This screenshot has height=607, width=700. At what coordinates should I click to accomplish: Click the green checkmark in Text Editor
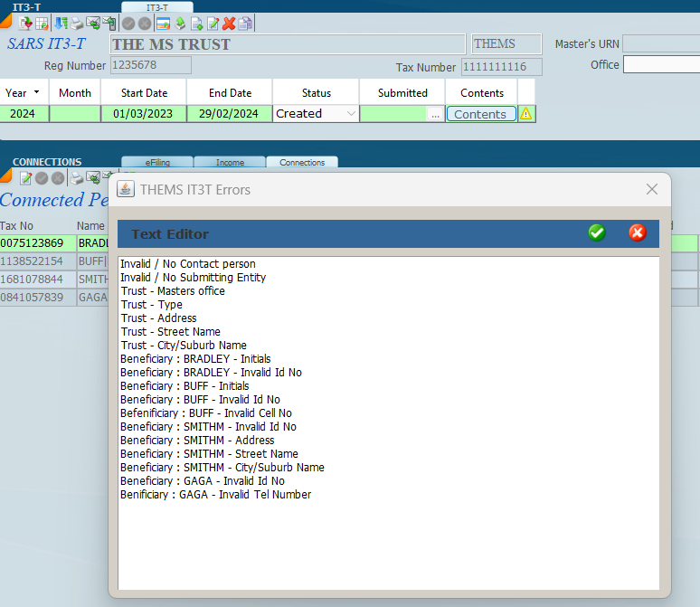pos(596,233)
